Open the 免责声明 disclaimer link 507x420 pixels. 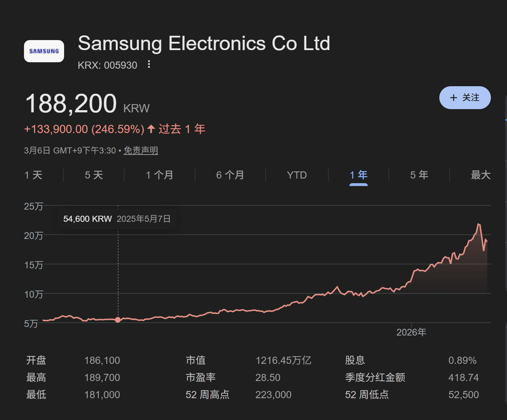point(141,151)
